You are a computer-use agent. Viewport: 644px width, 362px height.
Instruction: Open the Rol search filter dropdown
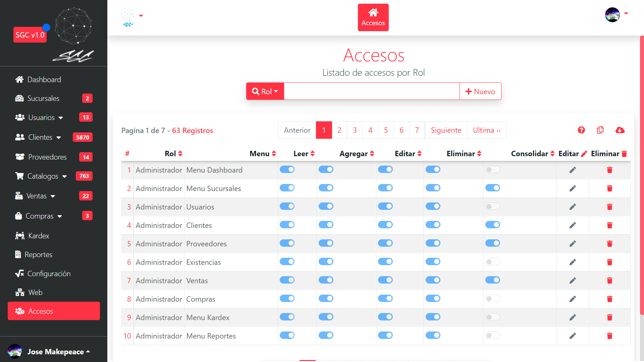(x=265, y=92)
